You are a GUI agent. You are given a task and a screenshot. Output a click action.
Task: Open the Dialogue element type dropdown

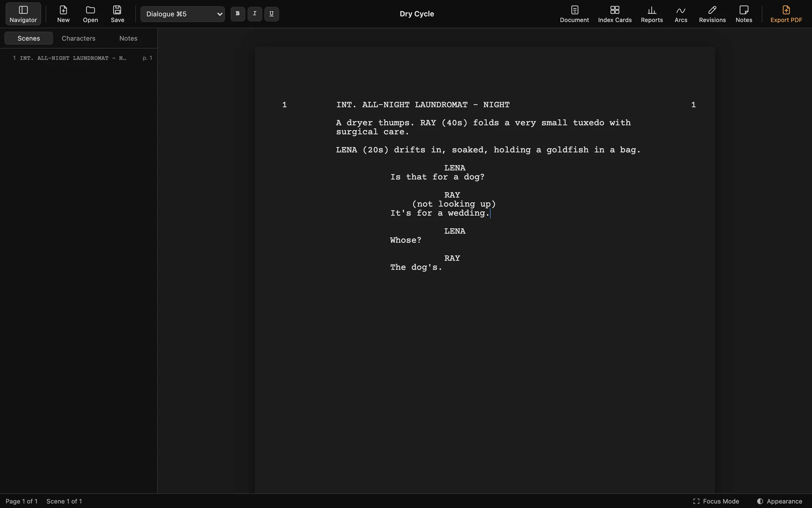183,14
